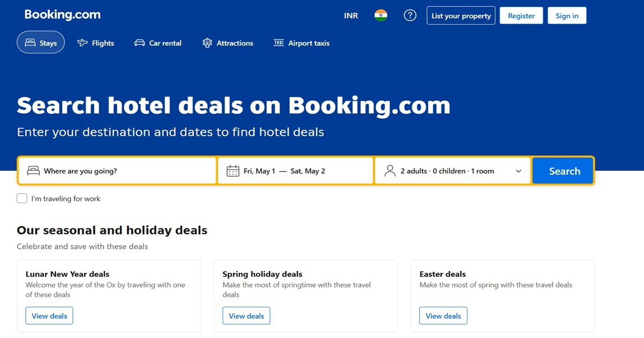Click the Register button

tap(521, 16)
